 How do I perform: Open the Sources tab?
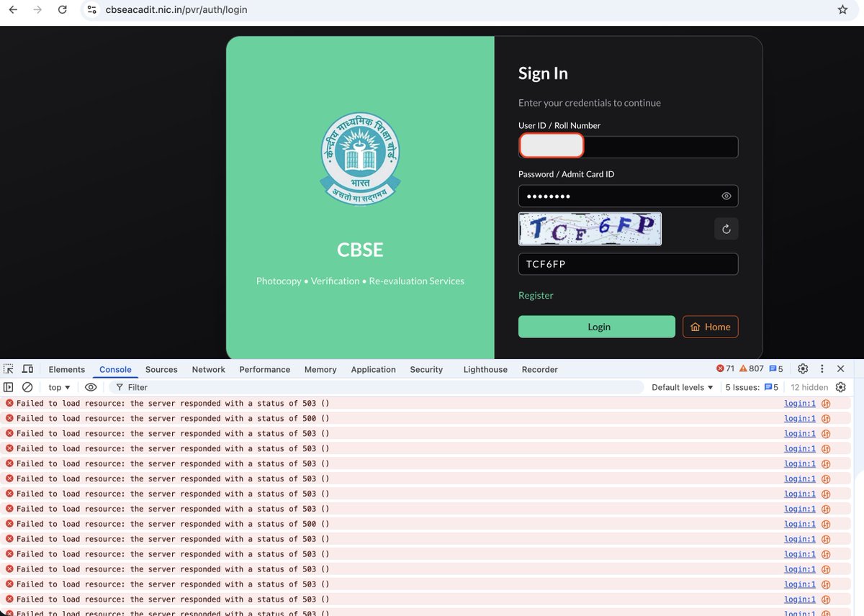tap(161, 369)
